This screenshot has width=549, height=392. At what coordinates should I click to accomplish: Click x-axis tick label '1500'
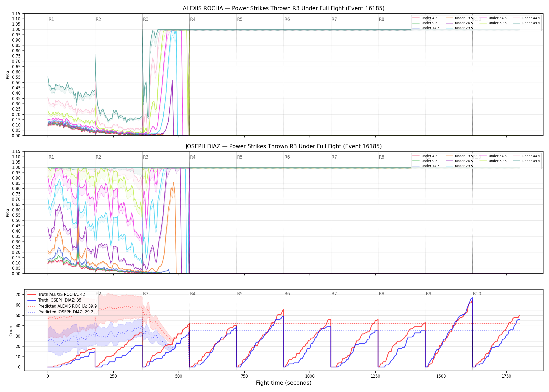441,376
